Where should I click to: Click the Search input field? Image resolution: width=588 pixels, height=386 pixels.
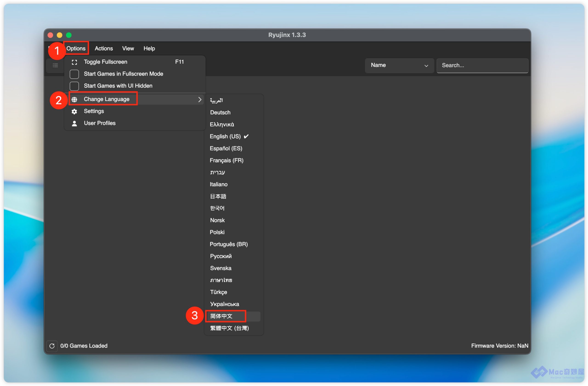click(x=482, y=65)
